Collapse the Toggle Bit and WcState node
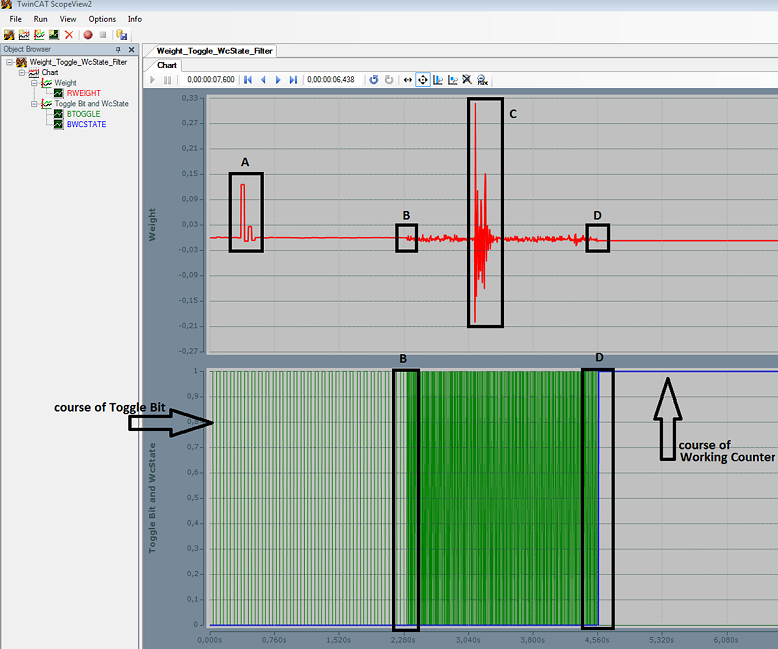This screenshot has height=649, width=778. click(34, 104)
